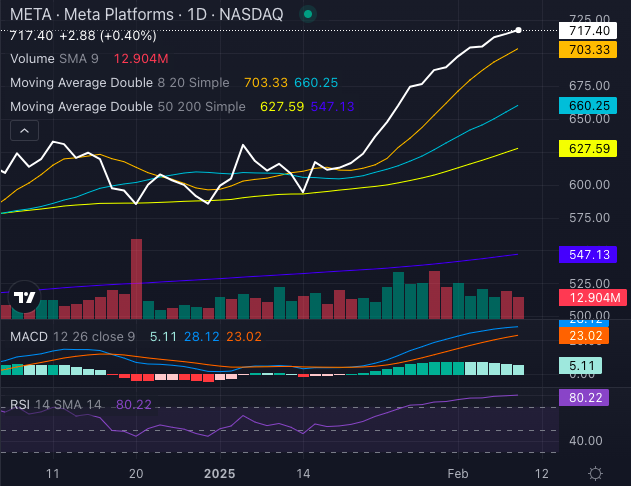Viewport: 631px width, 486px height.
Task: Click the orange 23.02 MACD axis label
Action: 588,337
